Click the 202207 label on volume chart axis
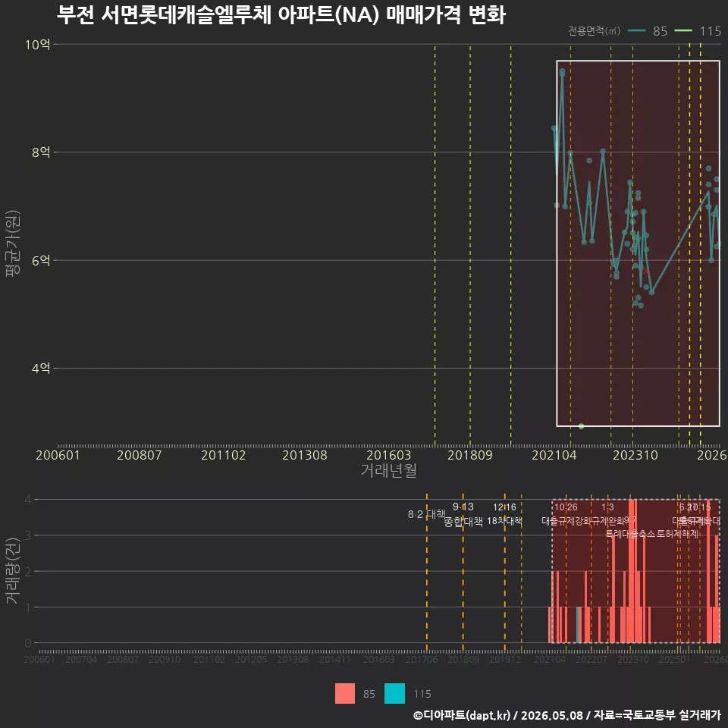This screenshot has height=728, width=728. 591,659
